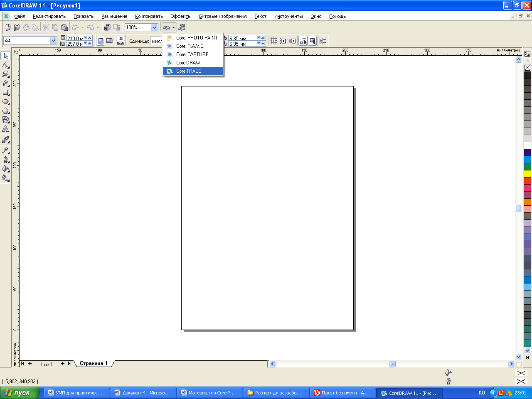532x399 pixels.
Task: Click the Snap to Grid icon
Action: point(273,41)
